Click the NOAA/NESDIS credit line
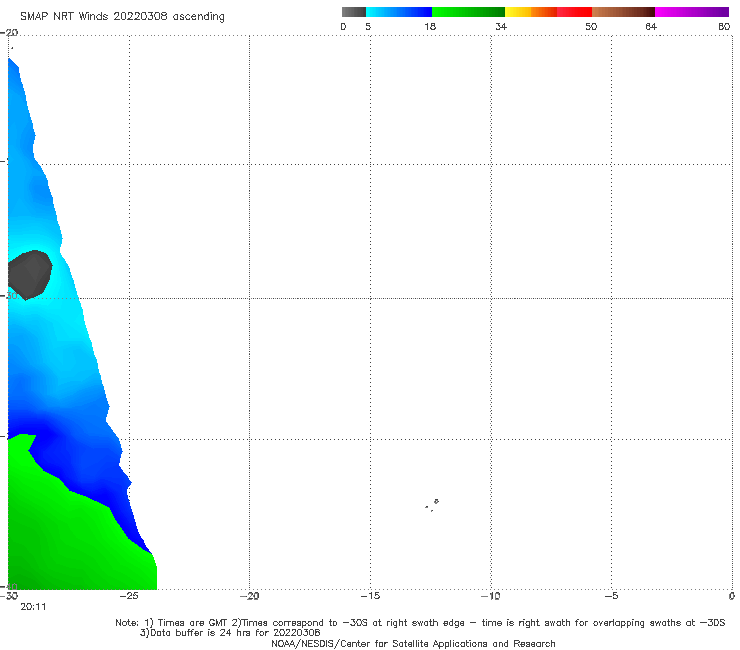This screenshot has height=650, width=740. coord(413,643)
